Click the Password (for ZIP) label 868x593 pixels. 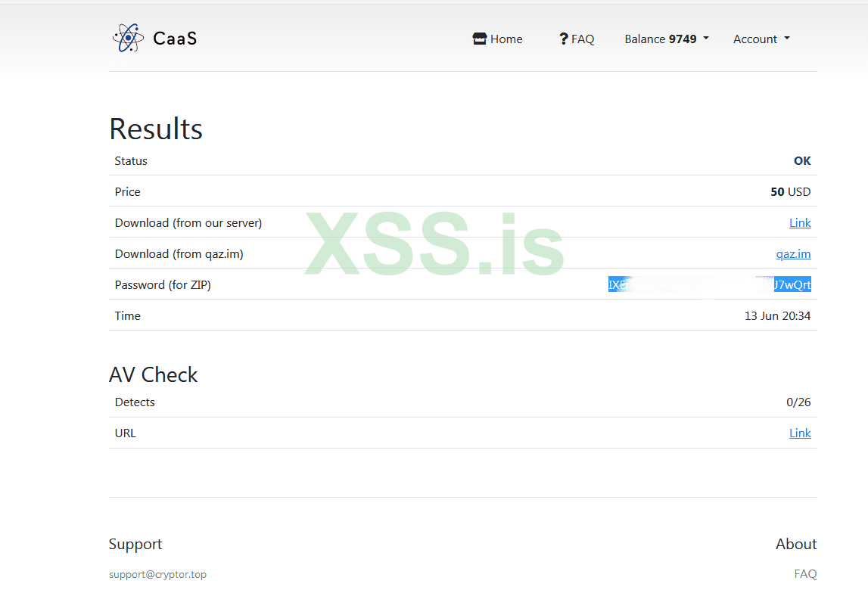tap(163, 285)
